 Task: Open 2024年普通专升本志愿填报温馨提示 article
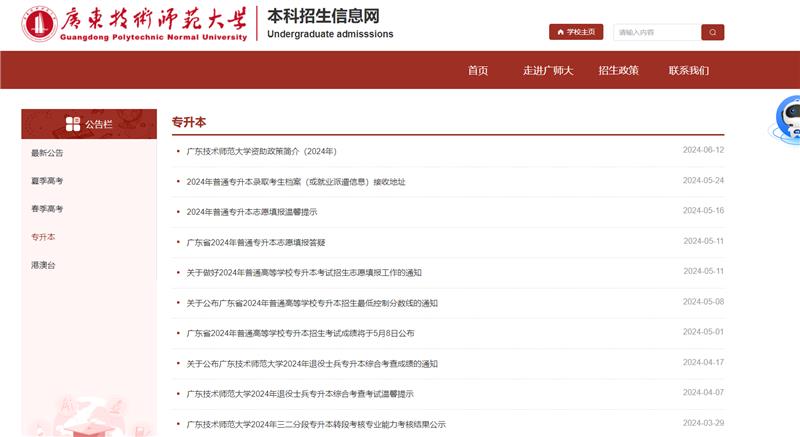pos(252,212)
